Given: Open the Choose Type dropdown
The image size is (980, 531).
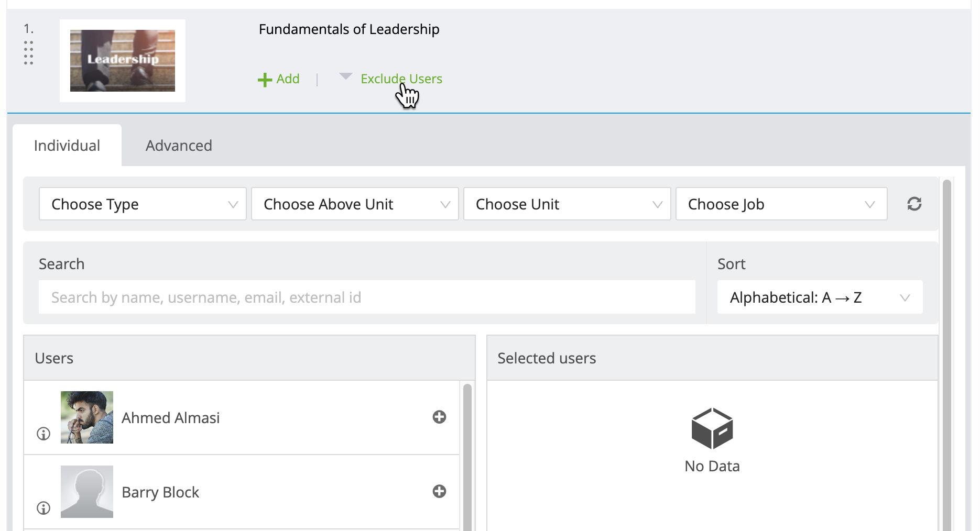Looking at the screenshot, I should click(x=142, y=204).
